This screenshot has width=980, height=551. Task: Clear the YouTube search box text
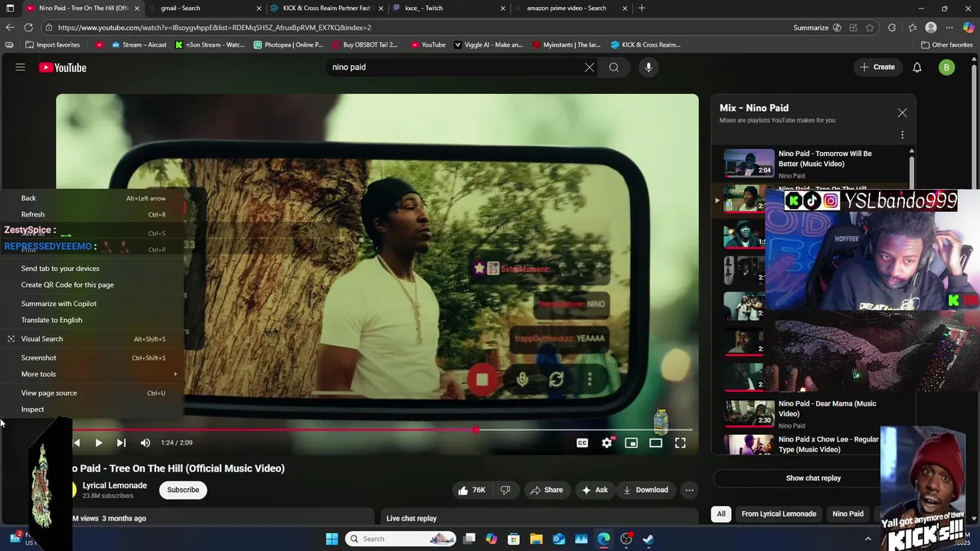(590, 67)
